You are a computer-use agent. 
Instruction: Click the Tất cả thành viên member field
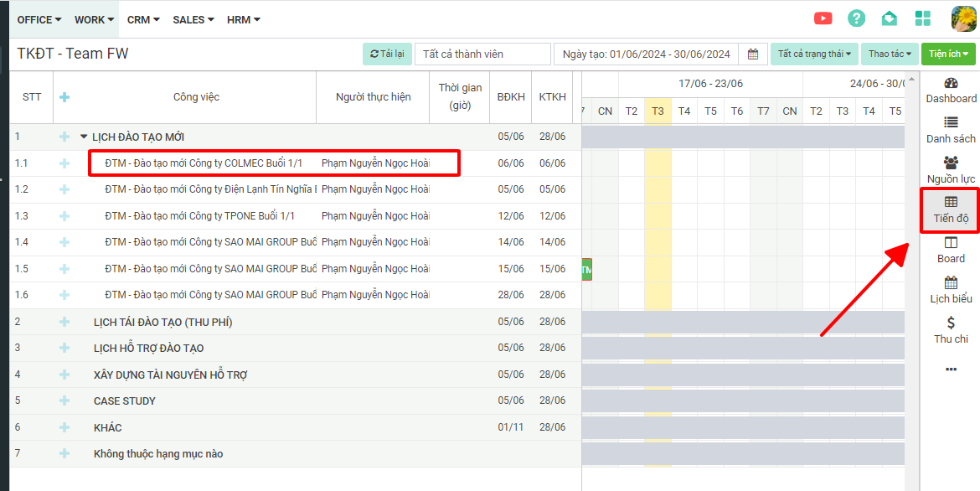[482, 54]
